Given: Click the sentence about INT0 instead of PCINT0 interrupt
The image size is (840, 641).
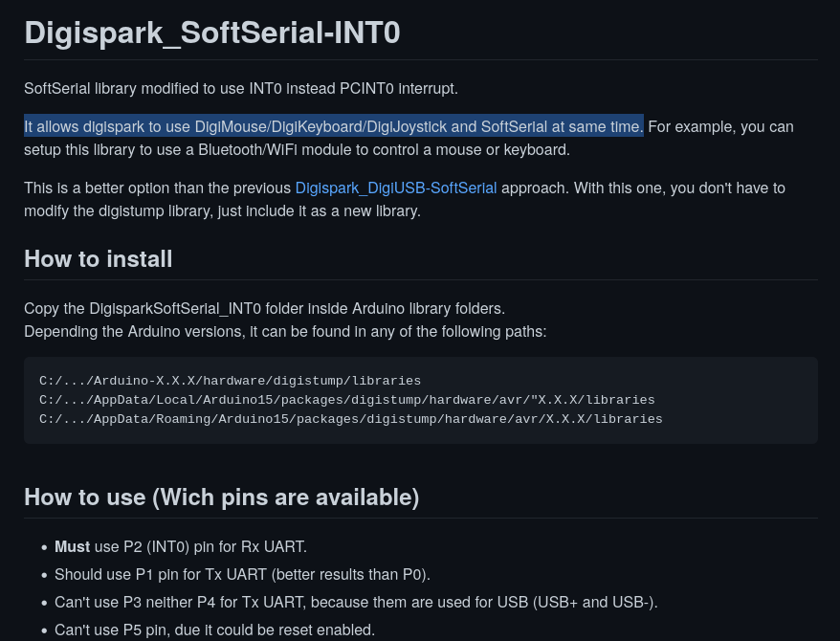Looking at the screenshot, I should pyautogui.click(x=241, y=88).
